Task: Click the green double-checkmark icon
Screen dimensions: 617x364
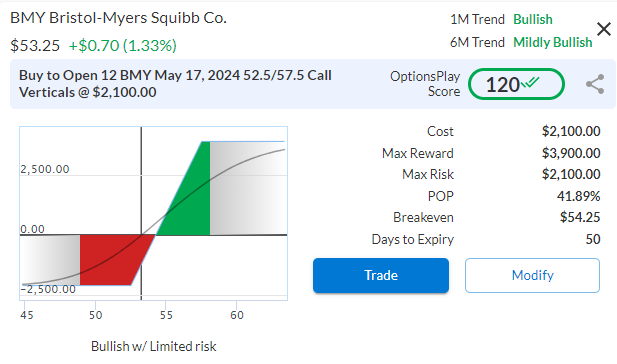Action: pyautogui.click(x=530, y=83)
